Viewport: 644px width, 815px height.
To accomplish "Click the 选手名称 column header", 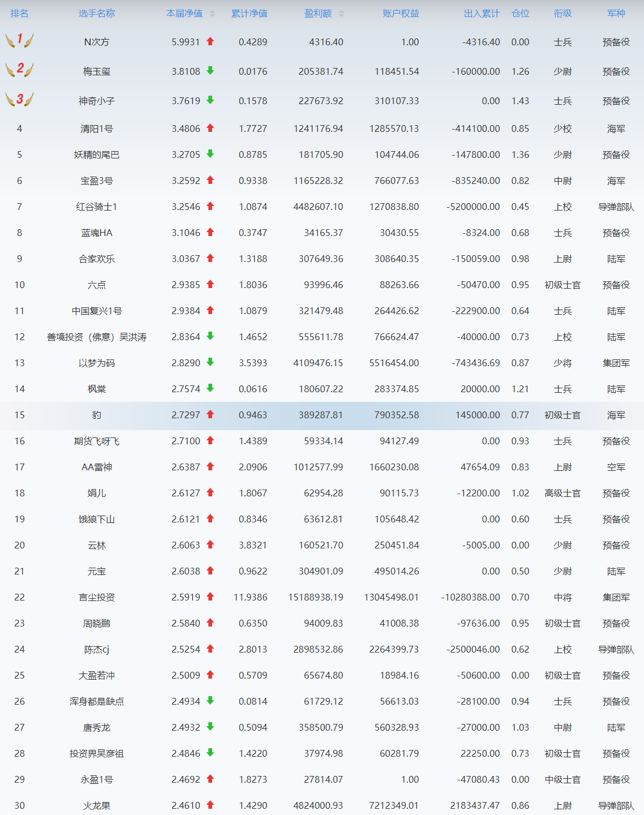I will [x=97, y=14].
